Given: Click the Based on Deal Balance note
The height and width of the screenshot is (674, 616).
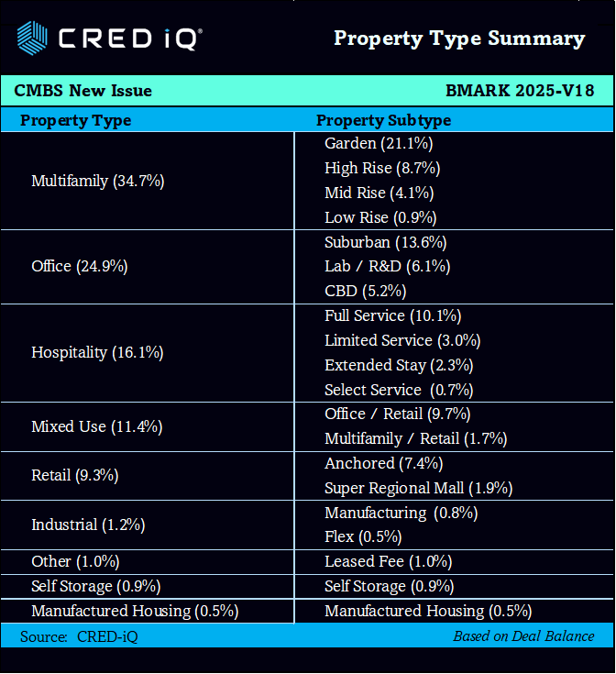Looking at the screenshot, I should [x=523, y=636].
